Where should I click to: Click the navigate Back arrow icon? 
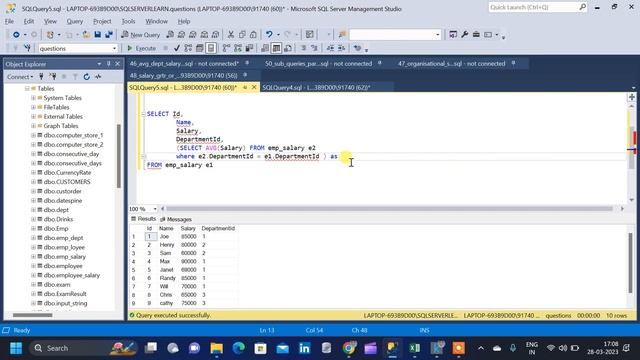tap(16, 35)
